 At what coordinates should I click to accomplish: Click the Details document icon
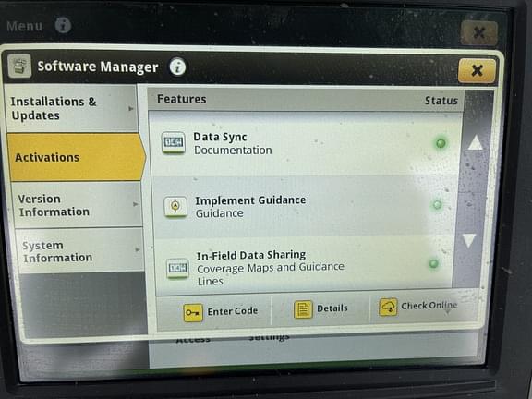click(303, 309)
